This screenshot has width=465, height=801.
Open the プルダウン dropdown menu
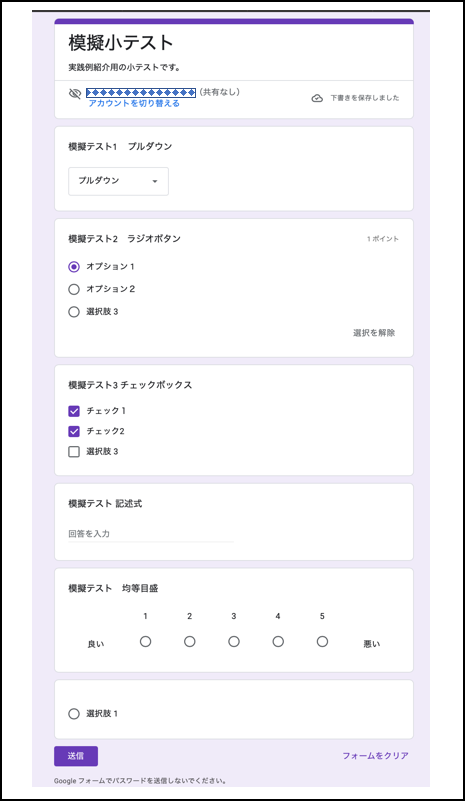point(119,181)
